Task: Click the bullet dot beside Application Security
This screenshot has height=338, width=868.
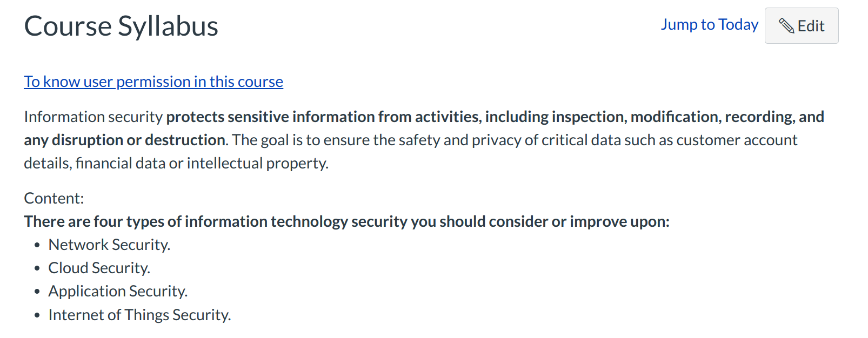Action: tap(37, 292)
